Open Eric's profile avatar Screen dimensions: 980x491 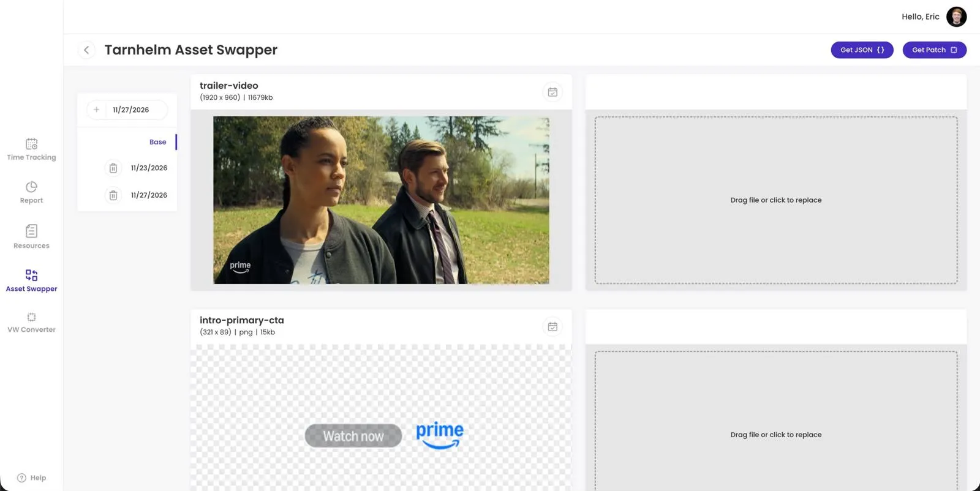pyautogui.click(x=956, y=17)
